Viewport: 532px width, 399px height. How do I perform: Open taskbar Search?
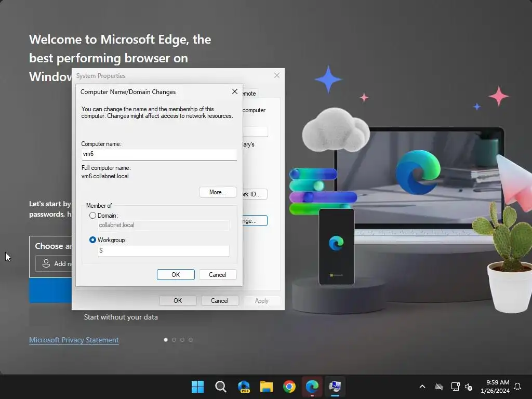click(220, 387)
